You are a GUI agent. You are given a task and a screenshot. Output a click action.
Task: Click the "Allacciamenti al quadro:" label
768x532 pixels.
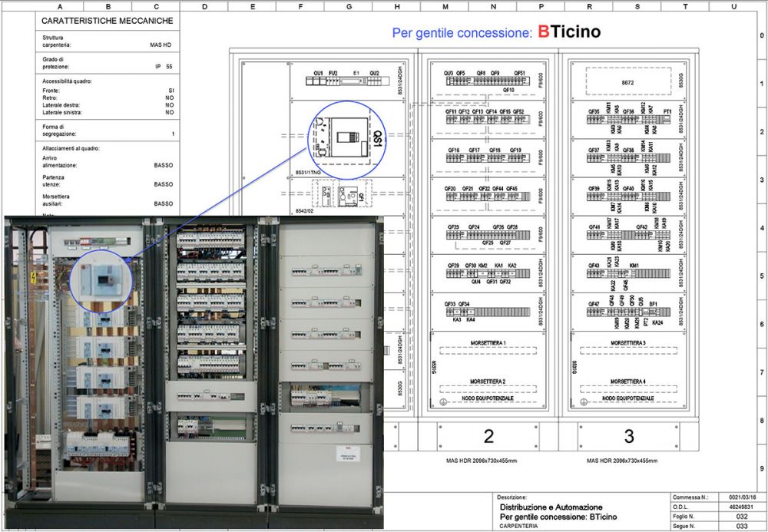(x=71, y=148)
